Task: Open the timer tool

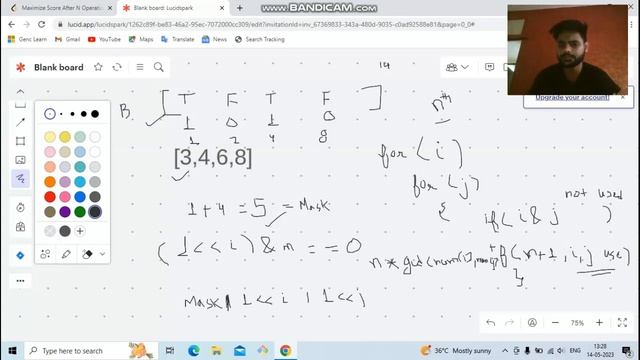Action: point(20,207)
